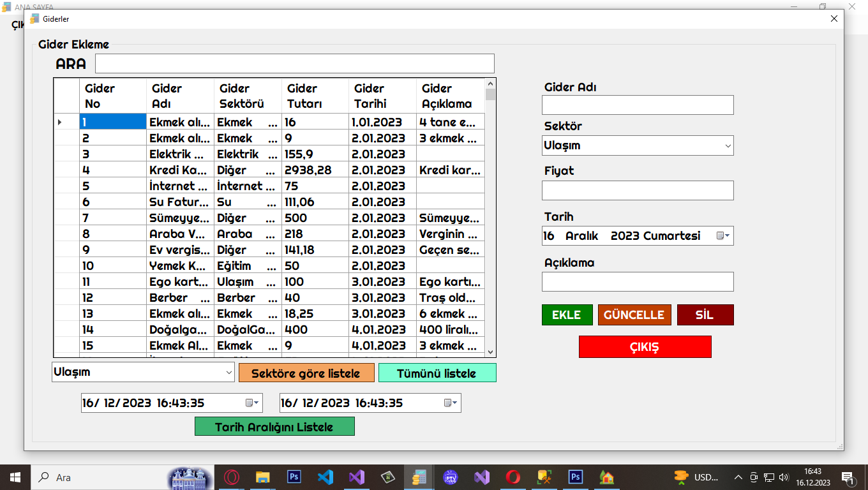Image resolution: width=868 pixels, height=490 pixels.
Task: Open the Windows Start menu
Action: coord(15,477)
